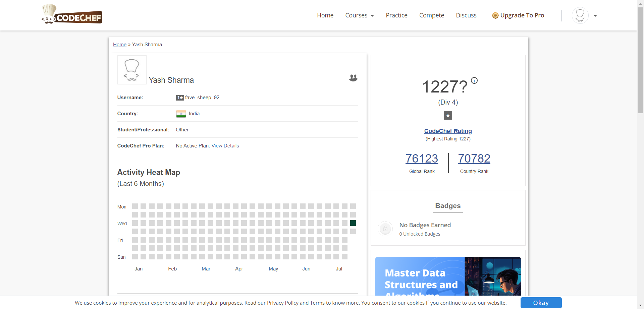Click the Activity Heat Map heading

149,173
